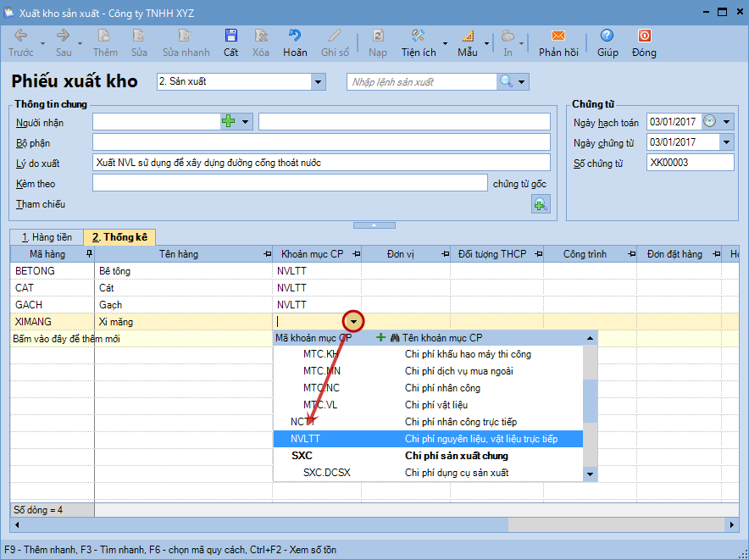Click the Tham chiếu add reference icon
The image size is (749, 560).
click(540, 204)
